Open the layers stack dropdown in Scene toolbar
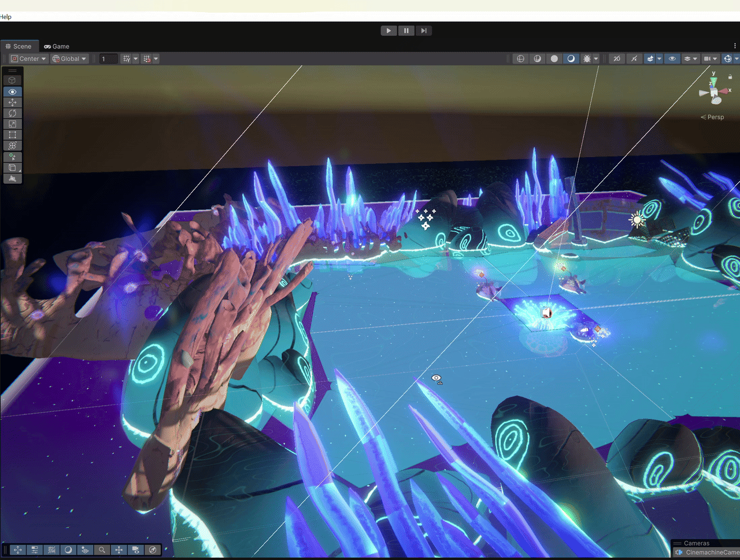Image resolution: width=740 pixels, height=560 pixels. [x=690, y=59]
